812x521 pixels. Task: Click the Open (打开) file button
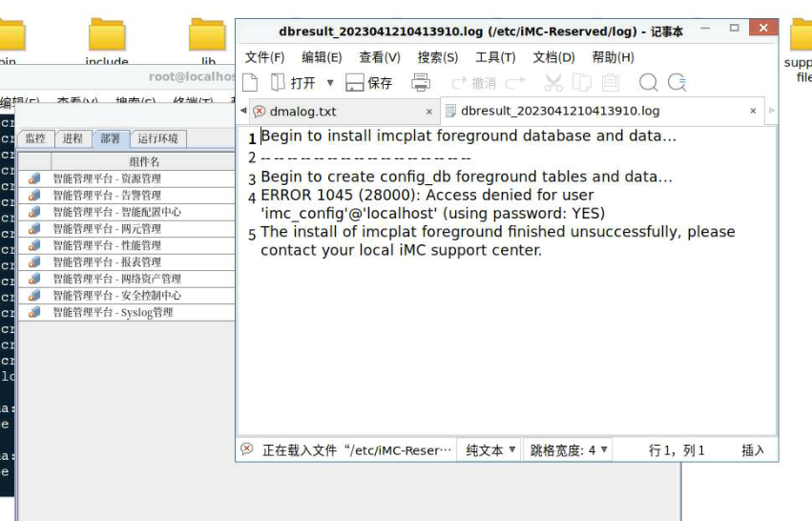[x=293, y=82]
